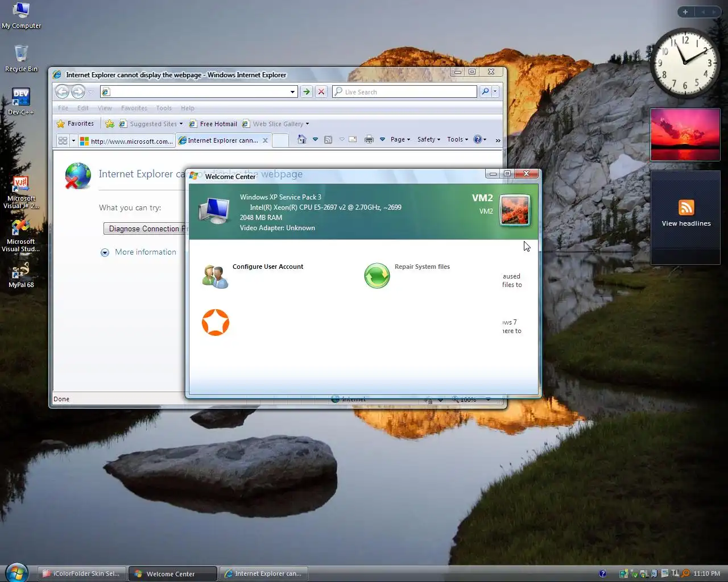Image resolution: width=728 pixels, height=582 pixels.
Task: Click the orange star circle icon in Welcome Center
Action: point(216,322)
